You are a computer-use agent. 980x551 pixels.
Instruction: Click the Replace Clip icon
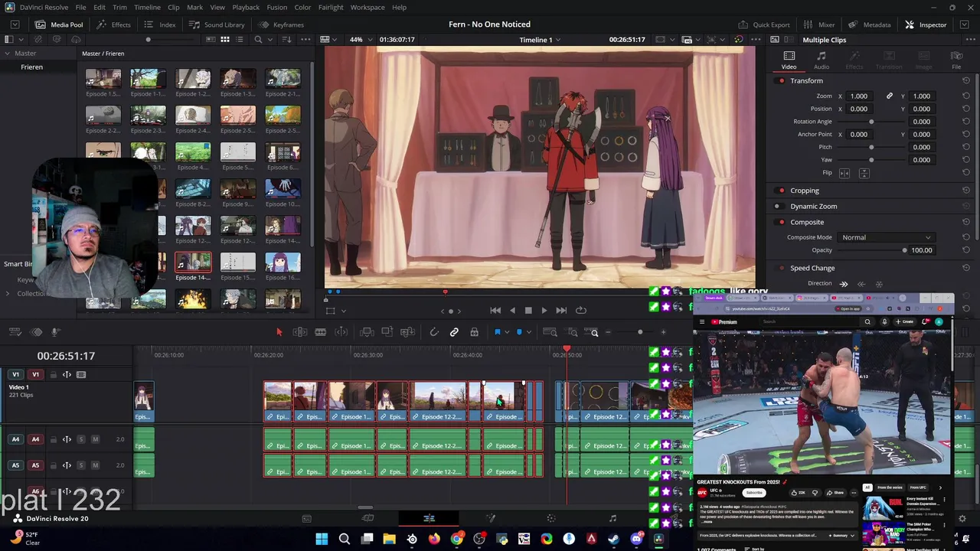(407, 332)
